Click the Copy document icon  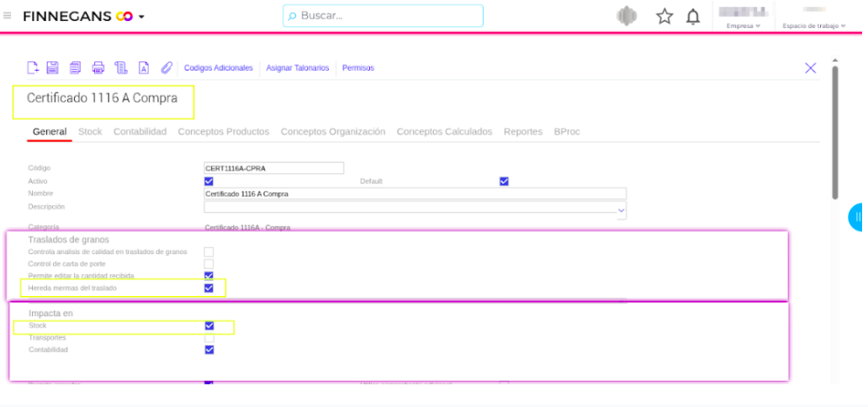click(76, 67)
